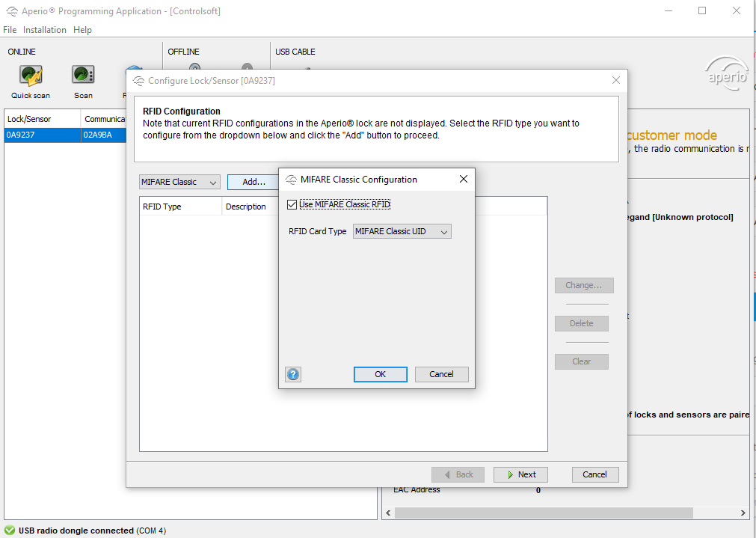Click the horizontal scrollbar thumb
756x538 pixels.
(544, 513)
